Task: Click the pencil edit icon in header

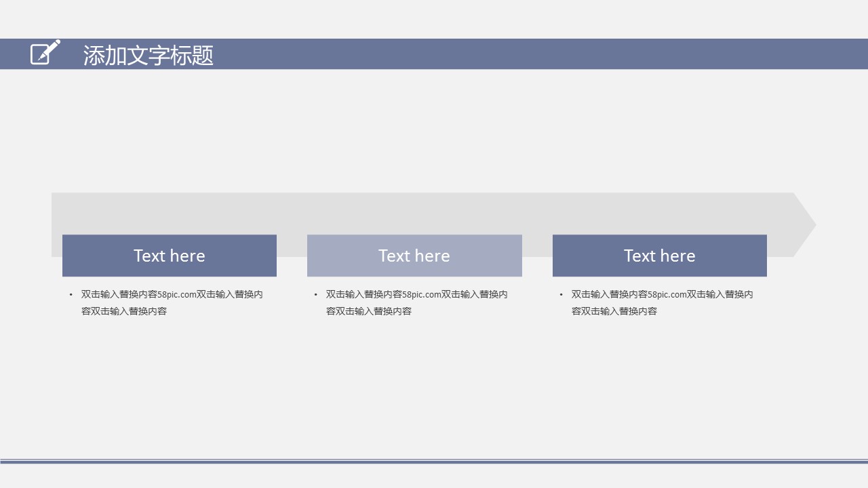Action: tap(45, 53)
